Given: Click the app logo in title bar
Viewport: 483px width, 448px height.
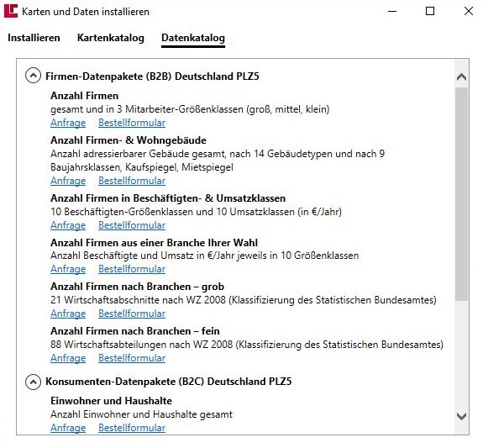Looking at the screenshot, I should point(11,11).
